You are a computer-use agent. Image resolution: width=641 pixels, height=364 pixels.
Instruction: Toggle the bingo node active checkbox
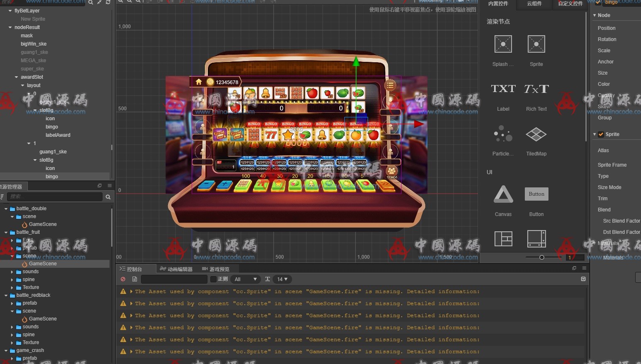coord(598,2)
